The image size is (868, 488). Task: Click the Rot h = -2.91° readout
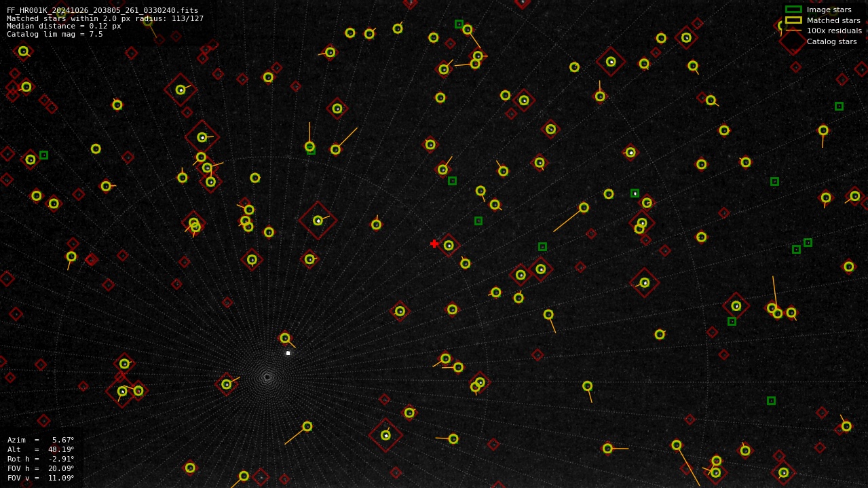(x=41, y=459)
